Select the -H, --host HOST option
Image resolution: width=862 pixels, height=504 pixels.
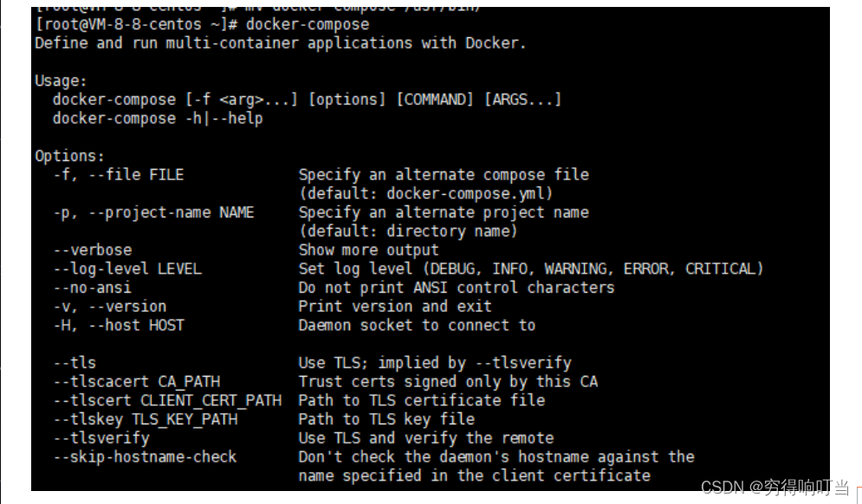pos(118,326)
